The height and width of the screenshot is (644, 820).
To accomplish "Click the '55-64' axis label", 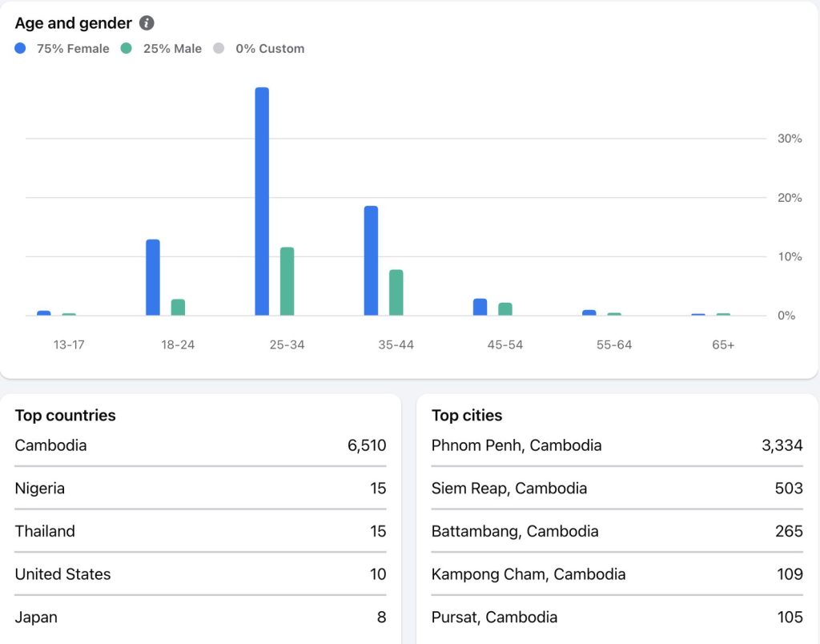I will tap(614, 344).
